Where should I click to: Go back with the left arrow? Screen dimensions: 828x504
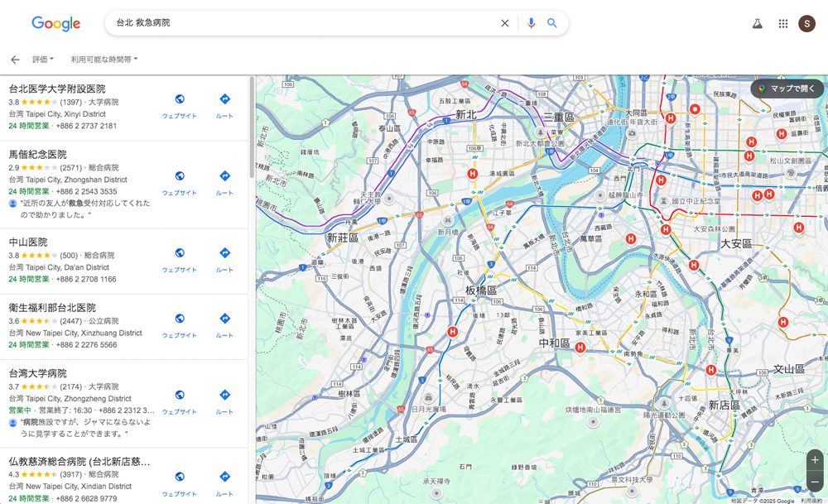point(15,60)
